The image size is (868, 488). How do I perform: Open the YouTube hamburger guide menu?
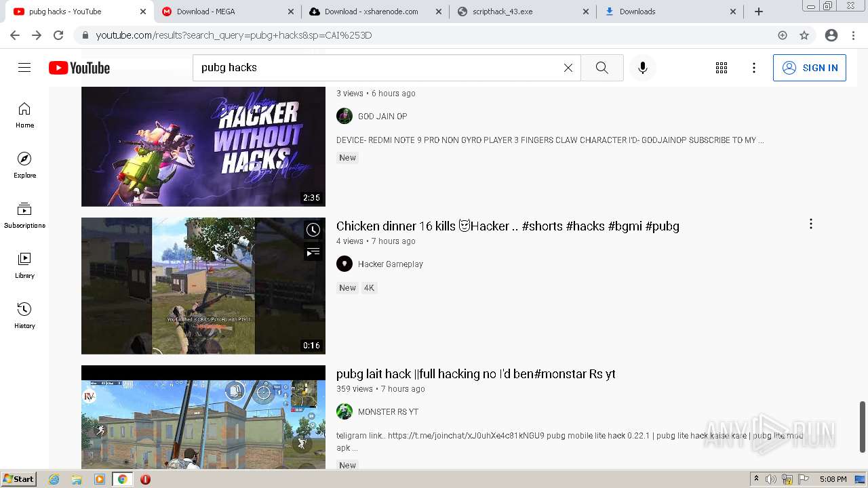pos(24,68)
